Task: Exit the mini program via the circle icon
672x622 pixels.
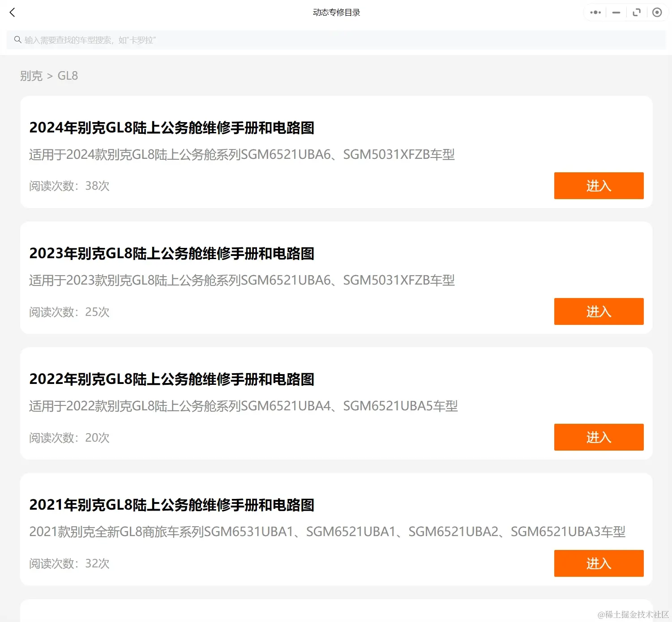Action: pos(657,12)
